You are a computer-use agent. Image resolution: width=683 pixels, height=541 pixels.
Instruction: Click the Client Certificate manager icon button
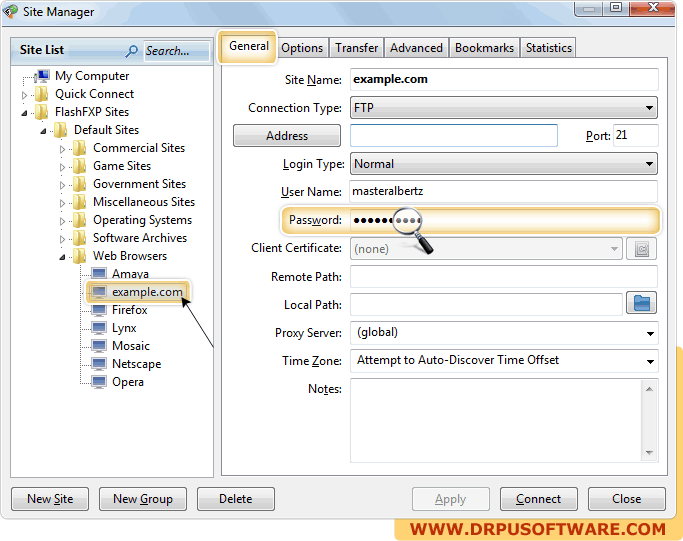pyautogui.click(x=641, y=249)
